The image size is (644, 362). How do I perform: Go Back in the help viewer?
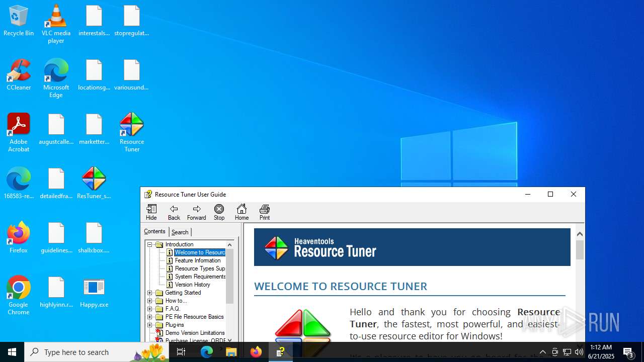174,212
